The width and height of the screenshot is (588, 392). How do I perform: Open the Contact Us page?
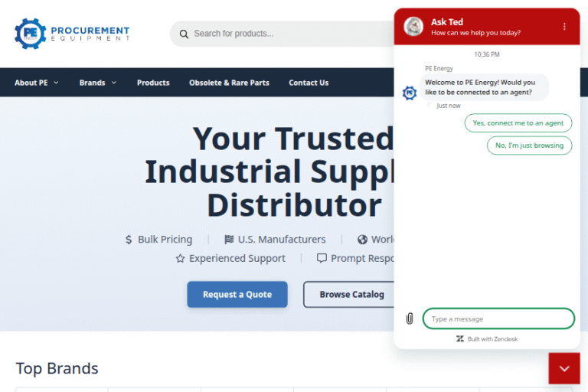pyautogui.click(x=309, y=83)
